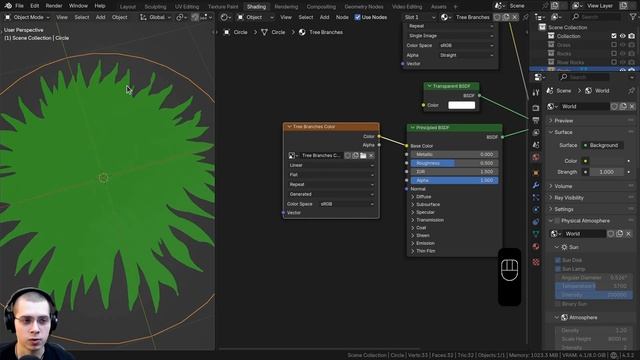Open the Texture properties tab icon
This screenshot has width=640, height=360.
point(536,262)
